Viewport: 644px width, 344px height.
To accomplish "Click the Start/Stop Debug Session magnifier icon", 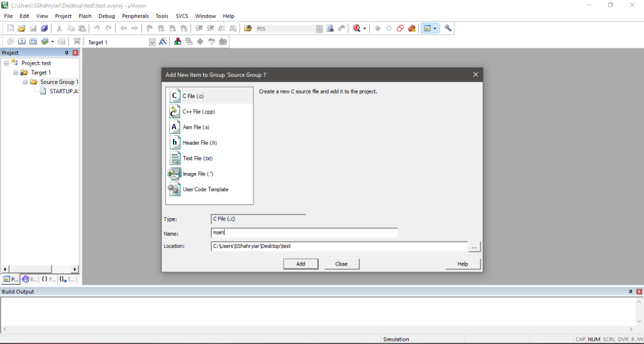I will [x=357, y=28].
